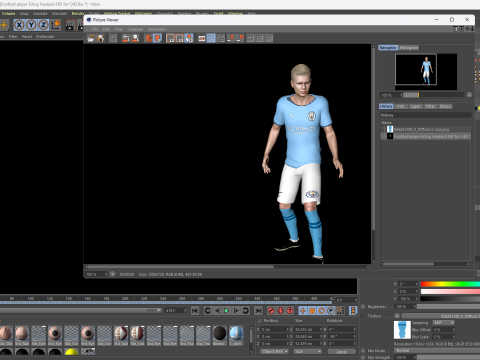
Task: Click the Blur Offset value field
Action: pyautogui.click(x=443, y=330)
